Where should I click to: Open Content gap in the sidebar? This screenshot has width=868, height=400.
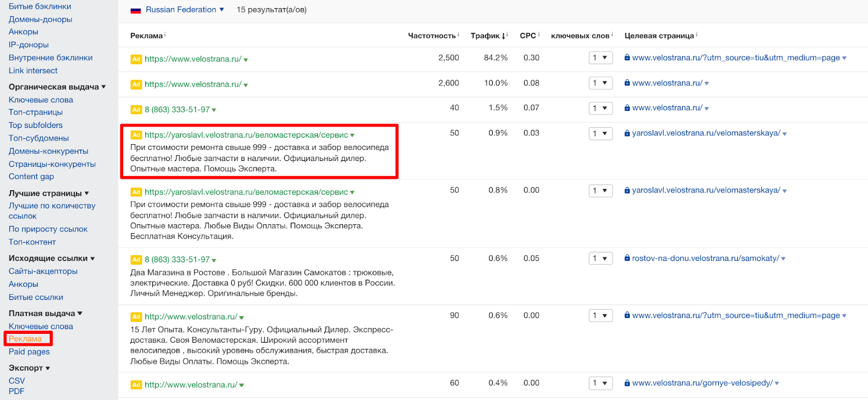(31, 176)
